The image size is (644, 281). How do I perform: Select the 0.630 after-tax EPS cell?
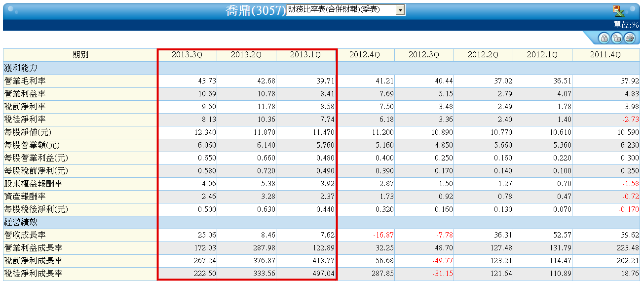click(246, 209)
